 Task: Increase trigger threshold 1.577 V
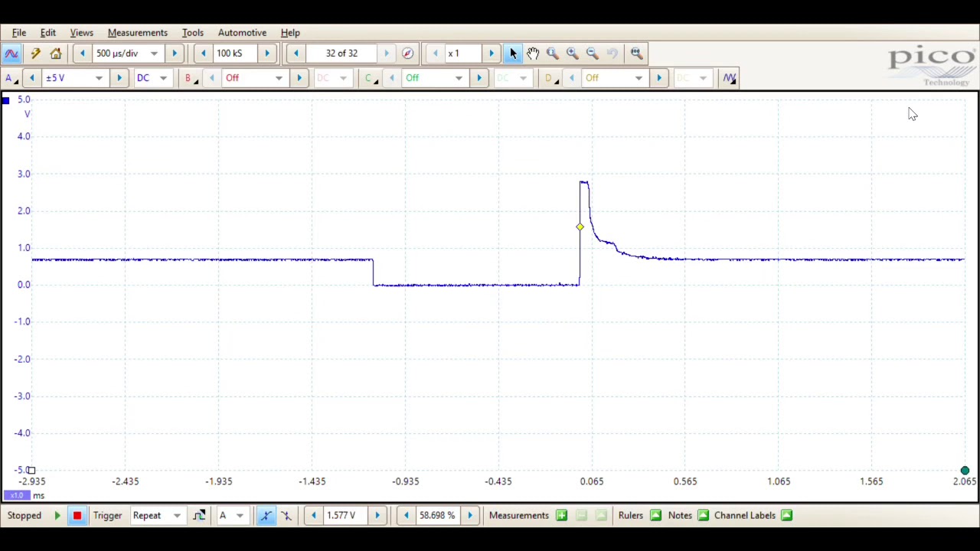point(377,516)
